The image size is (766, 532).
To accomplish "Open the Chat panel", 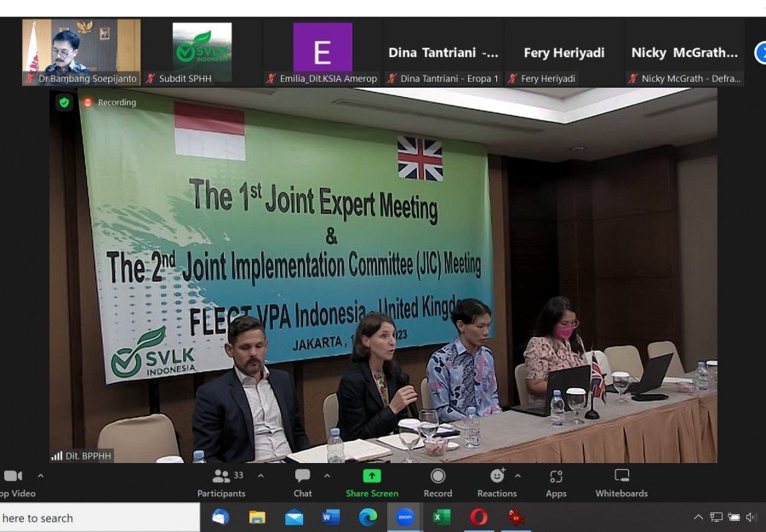I will coord(302,483).
